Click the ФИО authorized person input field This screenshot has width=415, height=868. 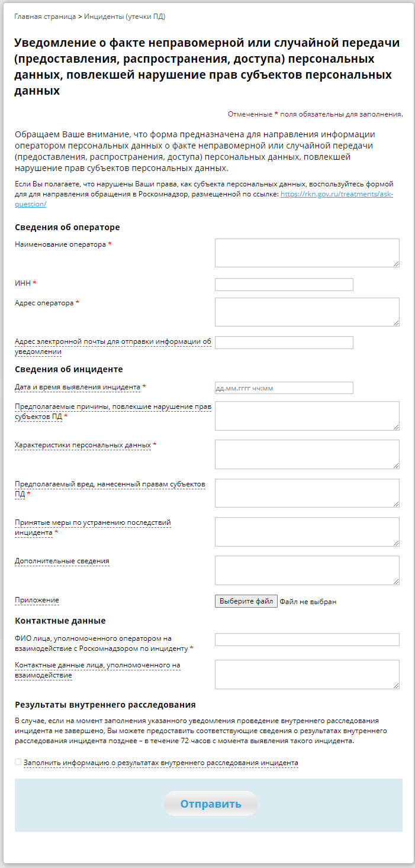coord(307,640)
